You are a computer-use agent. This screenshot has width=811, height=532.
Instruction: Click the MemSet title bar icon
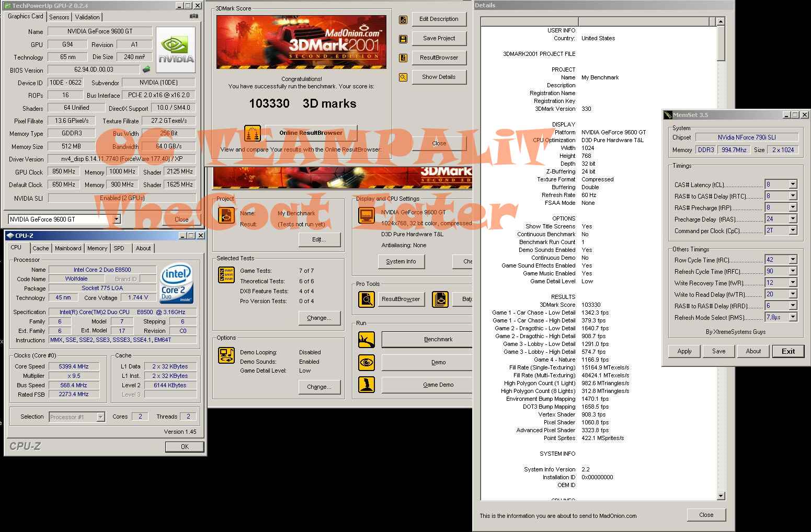(668, 115)
